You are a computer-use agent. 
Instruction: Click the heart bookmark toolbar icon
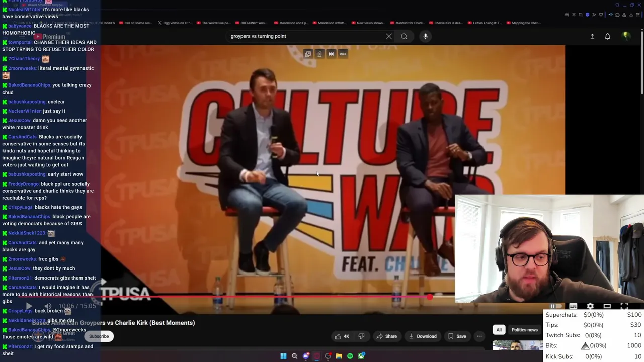(601, 15)
